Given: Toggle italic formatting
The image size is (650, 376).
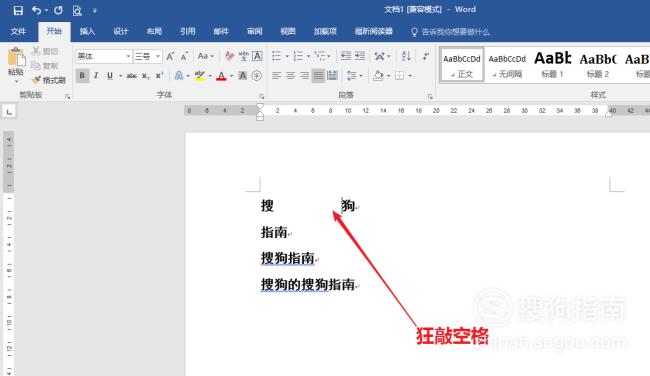Looking at the screenshot, I should (96, 75).
